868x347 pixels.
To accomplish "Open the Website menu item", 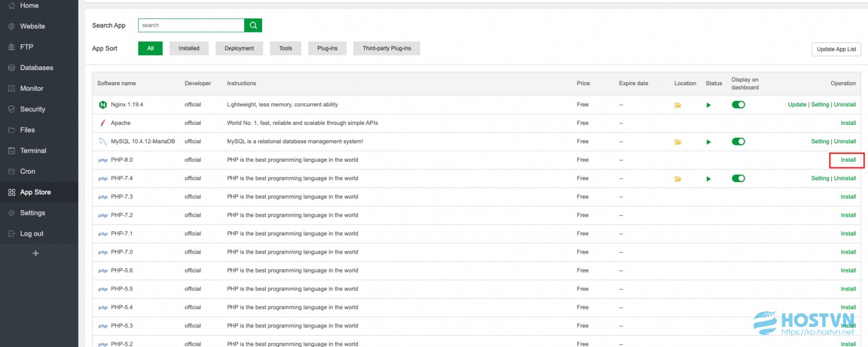I will (39, 26).
